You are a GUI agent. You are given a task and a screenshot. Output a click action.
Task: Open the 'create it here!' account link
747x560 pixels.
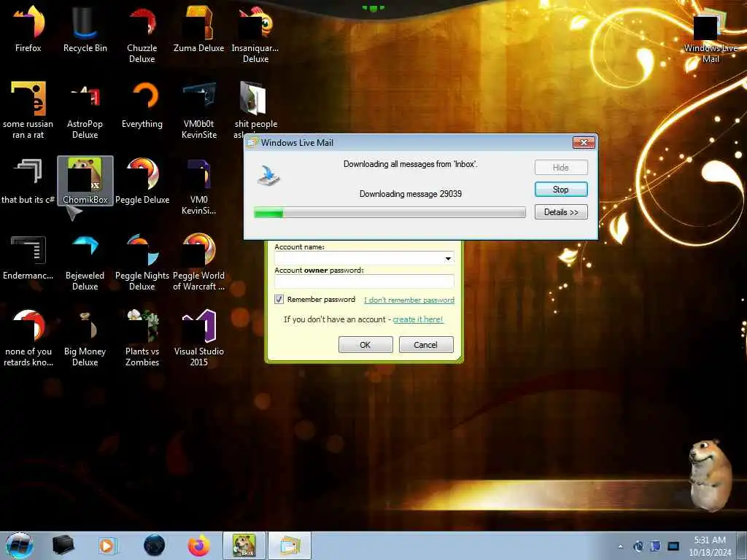click(x=418, y=319)
